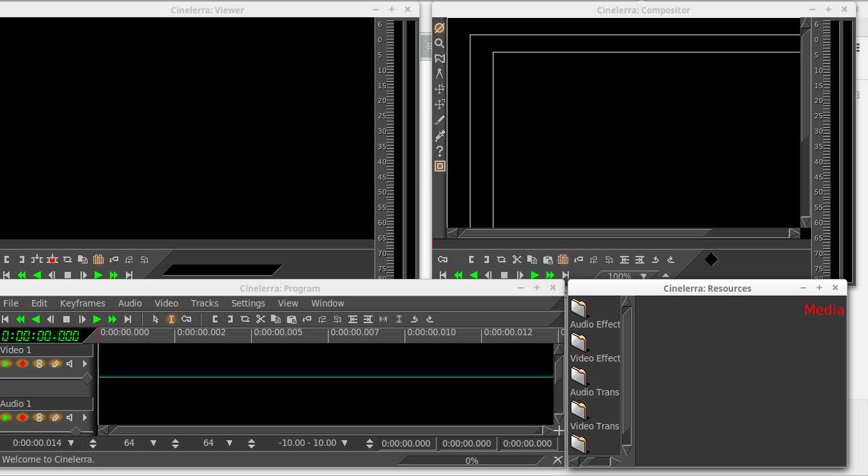Click the Cut scissors icon in Program toolbar
This screenshot has height=476, width=868.
click(260, 319)
